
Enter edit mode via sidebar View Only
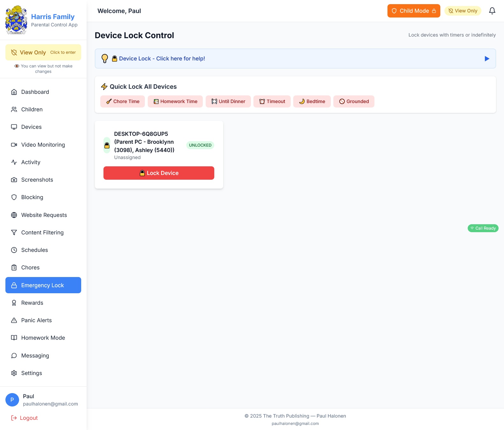43,52
